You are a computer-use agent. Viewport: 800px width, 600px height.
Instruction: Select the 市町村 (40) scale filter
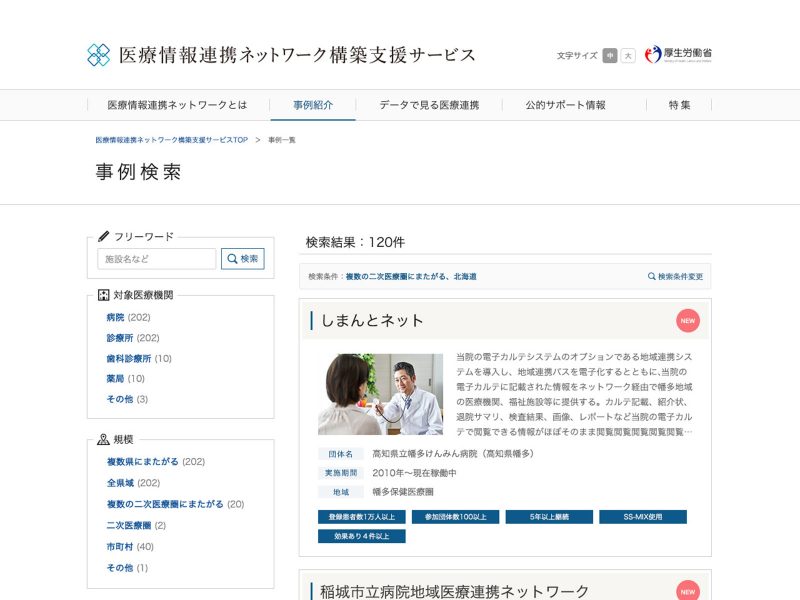(x=119, y=547)
